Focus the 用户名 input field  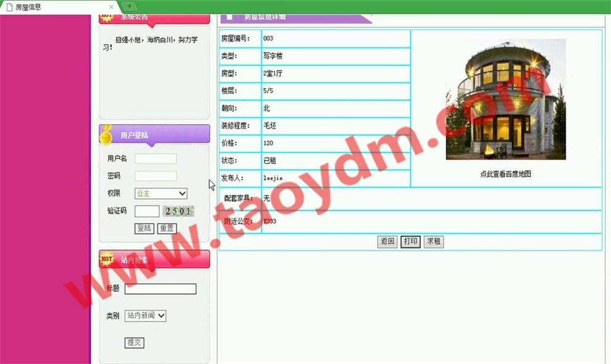156,159
